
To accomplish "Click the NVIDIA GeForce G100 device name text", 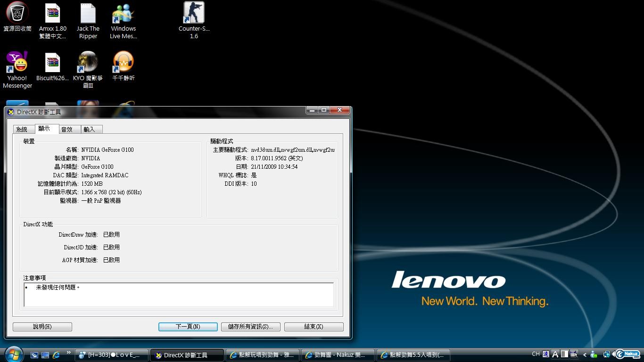I will pyautogui.click(x=107, y=150).
